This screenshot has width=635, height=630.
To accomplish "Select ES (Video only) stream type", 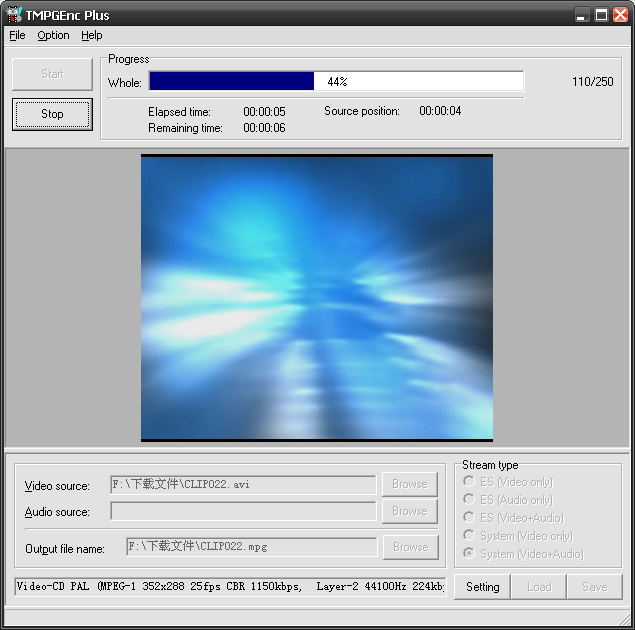I will pos(508,482).
